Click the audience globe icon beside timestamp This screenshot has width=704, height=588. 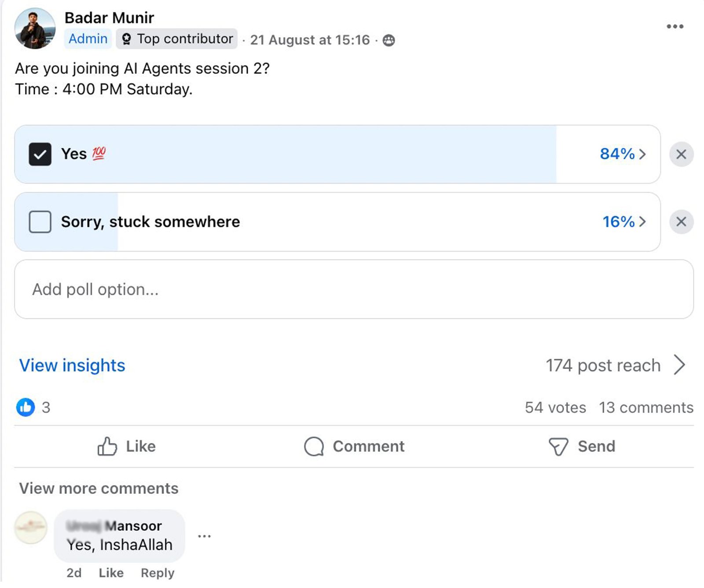click(389, 40)
